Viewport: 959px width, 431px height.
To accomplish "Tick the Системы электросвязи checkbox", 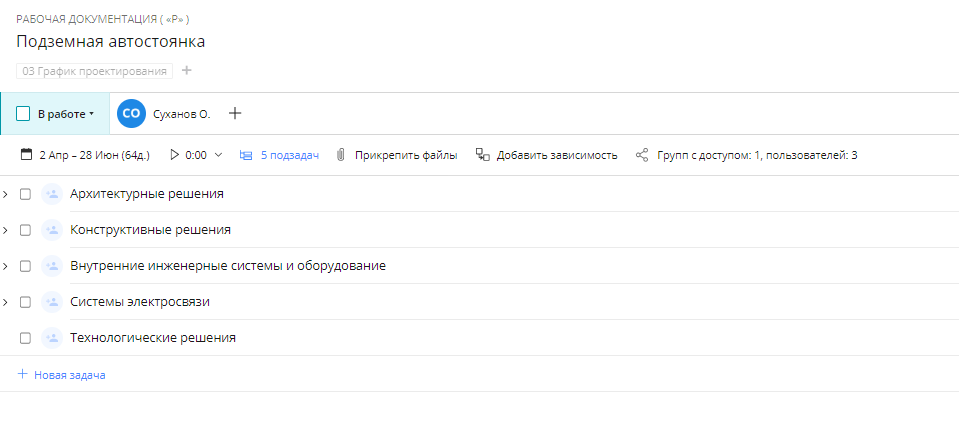I will click(x=26, y=302).
